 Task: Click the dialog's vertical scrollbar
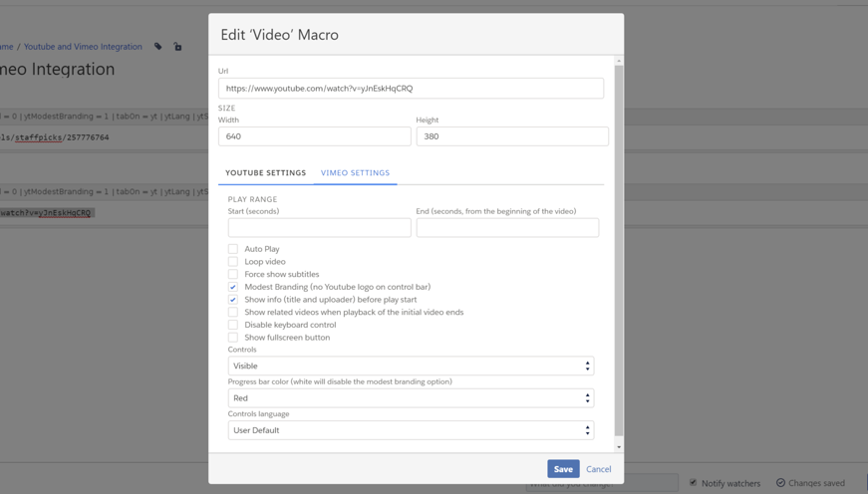(x=619, y=249)
